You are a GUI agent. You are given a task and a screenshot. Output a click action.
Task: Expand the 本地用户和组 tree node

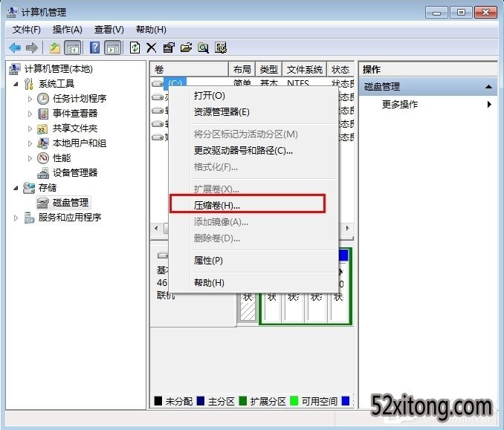pyautogui.click(x=30, y=143)
